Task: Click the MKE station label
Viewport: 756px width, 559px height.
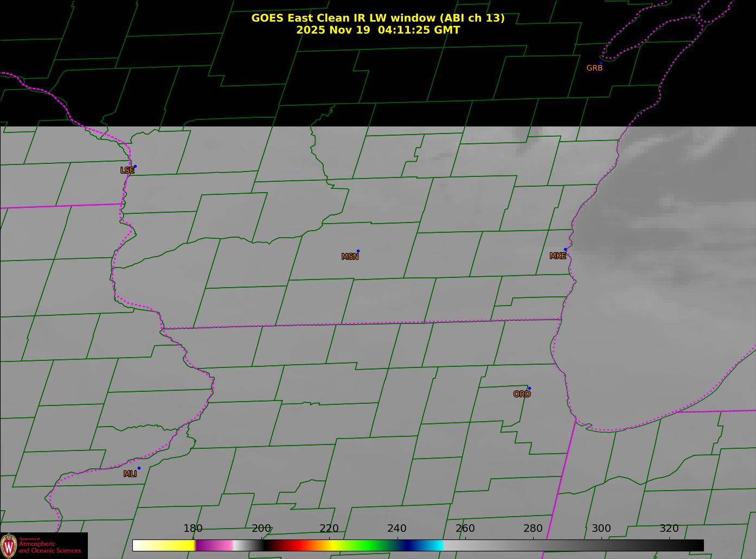Action: pos(558,256)
